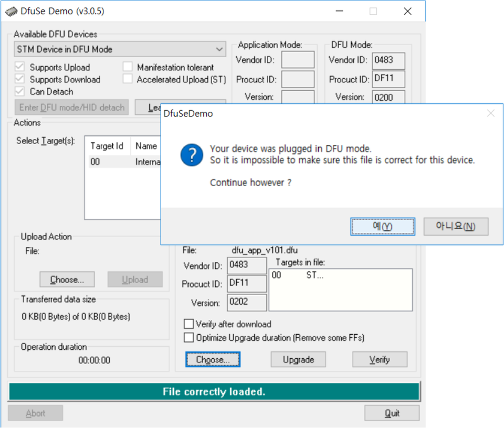Viewport: 504px width, 428px height.
Task: Toggle the Manifestation tolerant checkbox
Action: pos(128,67)
